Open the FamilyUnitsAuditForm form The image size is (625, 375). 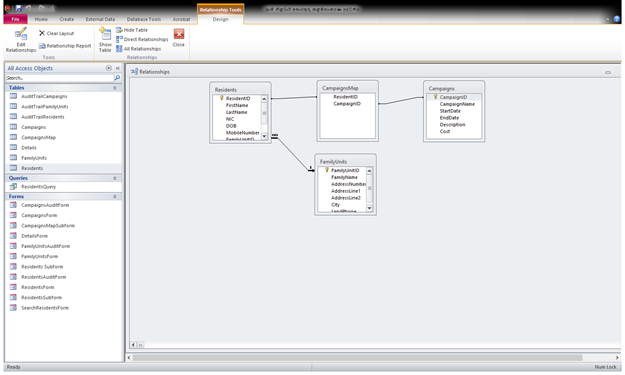(45, 246)
